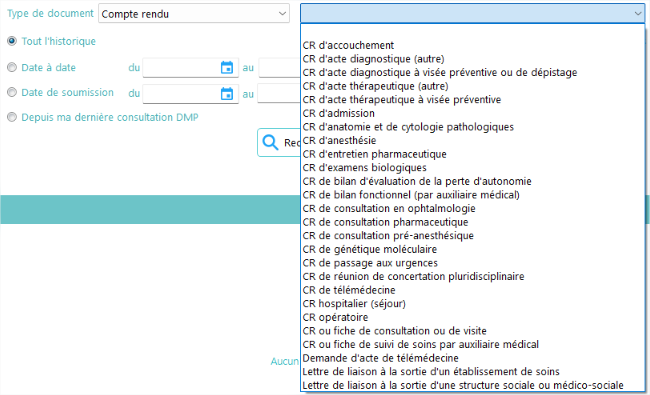Pick Demande d'acte de télémédecine
The height and width of the screenshot is (395, 650).
point(473,358)
